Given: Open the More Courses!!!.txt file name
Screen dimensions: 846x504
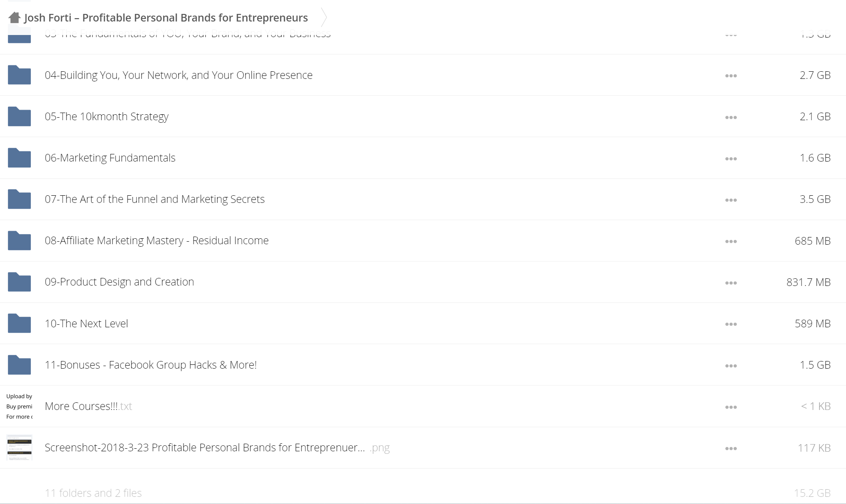Looking at the screenshot, I should 89,406.
